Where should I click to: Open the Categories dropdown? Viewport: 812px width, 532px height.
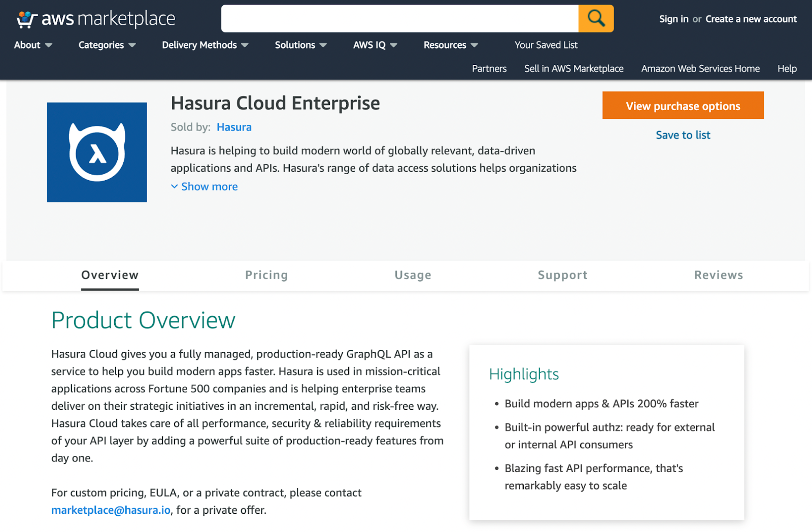click(x=107, y=45)
